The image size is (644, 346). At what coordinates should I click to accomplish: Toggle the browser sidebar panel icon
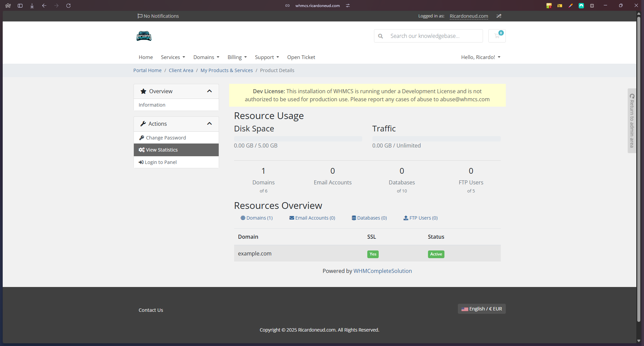[20, 6]
